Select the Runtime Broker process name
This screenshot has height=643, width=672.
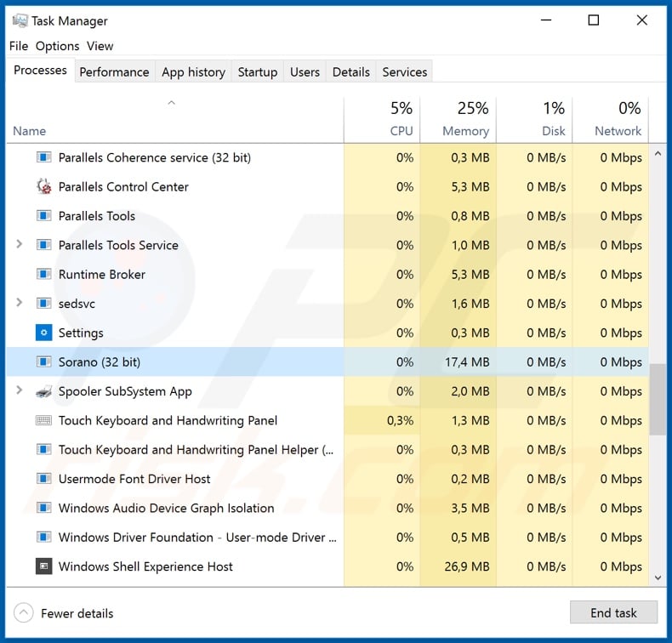click(102, 274)
